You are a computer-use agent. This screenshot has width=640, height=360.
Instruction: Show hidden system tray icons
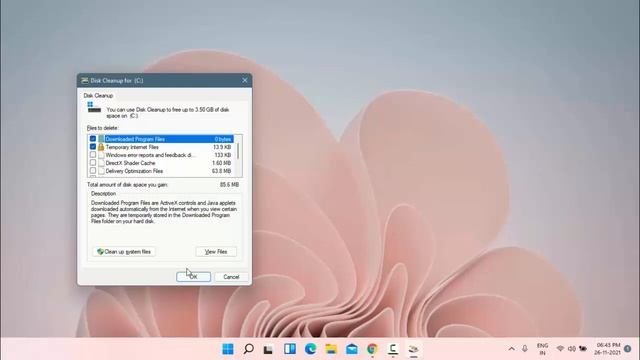[x=511, y=349]
